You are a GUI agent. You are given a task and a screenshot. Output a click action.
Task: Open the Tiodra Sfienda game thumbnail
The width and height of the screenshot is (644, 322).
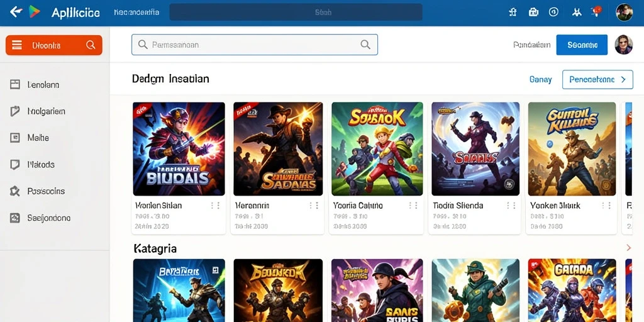click(475, 148)
